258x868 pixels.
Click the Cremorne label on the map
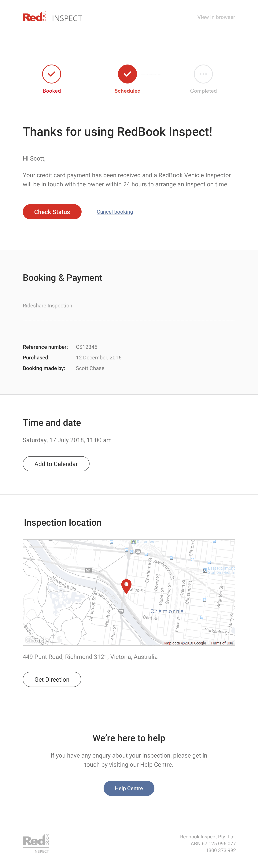point(167,611)
